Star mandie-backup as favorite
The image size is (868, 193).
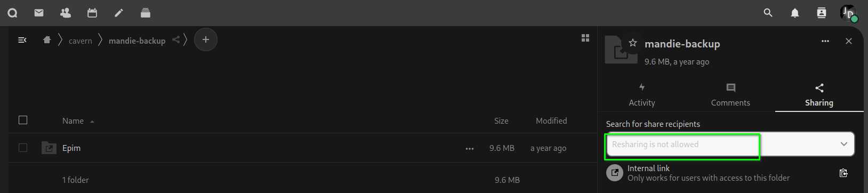633,43
